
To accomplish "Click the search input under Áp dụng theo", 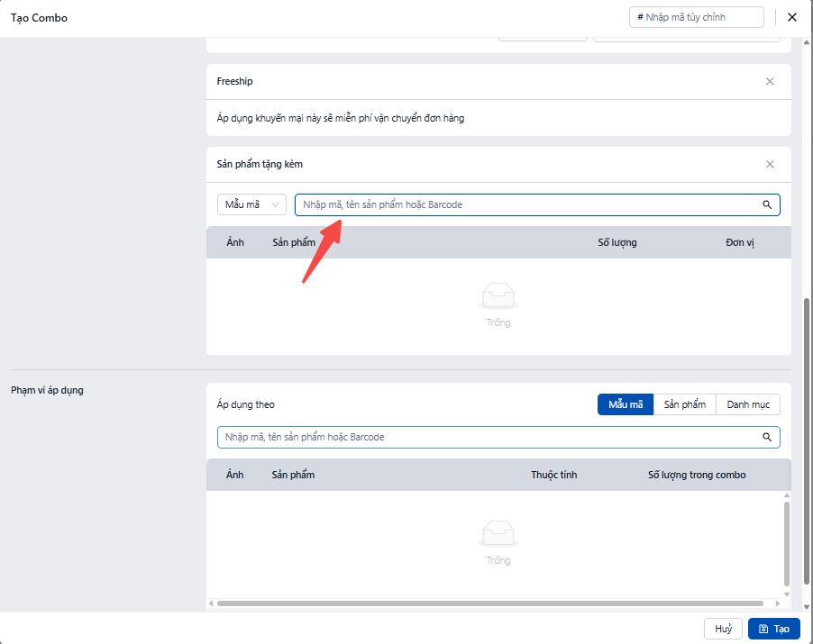I will [x=487, y=437].
